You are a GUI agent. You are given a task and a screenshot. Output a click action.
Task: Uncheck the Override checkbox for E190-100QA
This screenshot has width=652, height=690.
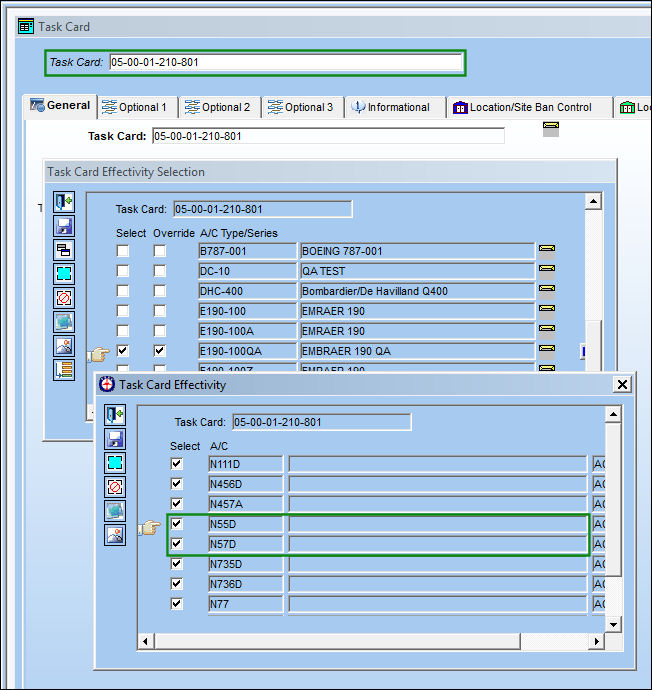[x=160, y=351]
